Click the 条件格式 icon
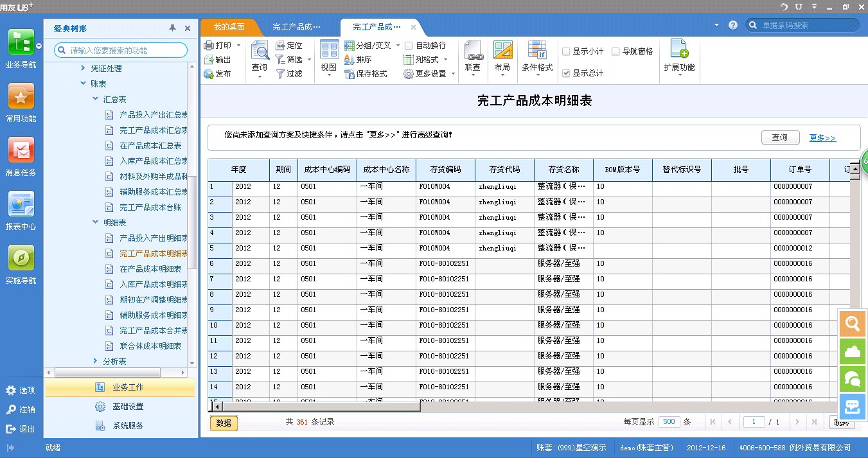This screenshot has height=458, width=868. [x=537, y=50]
